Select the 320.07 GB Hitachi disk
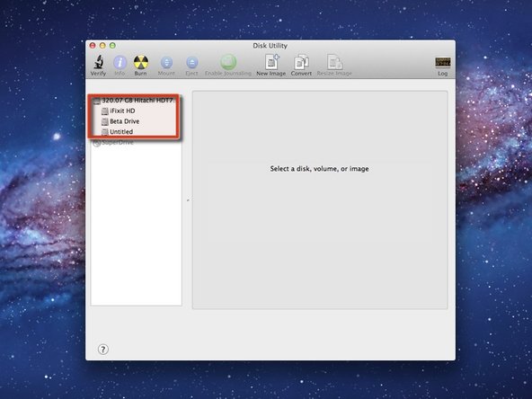The width and height of the screenshot is (532, 399). pos(133,101)
